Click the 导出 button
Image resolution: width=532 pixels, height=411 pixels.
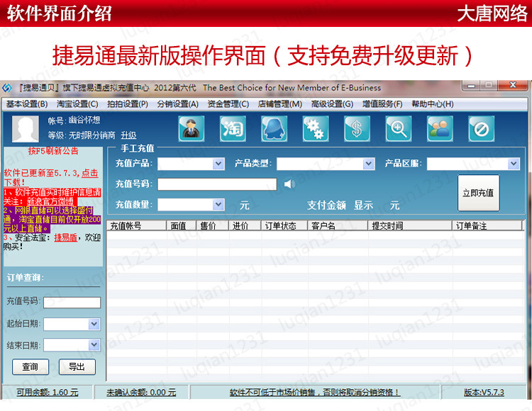coord(77,366)
